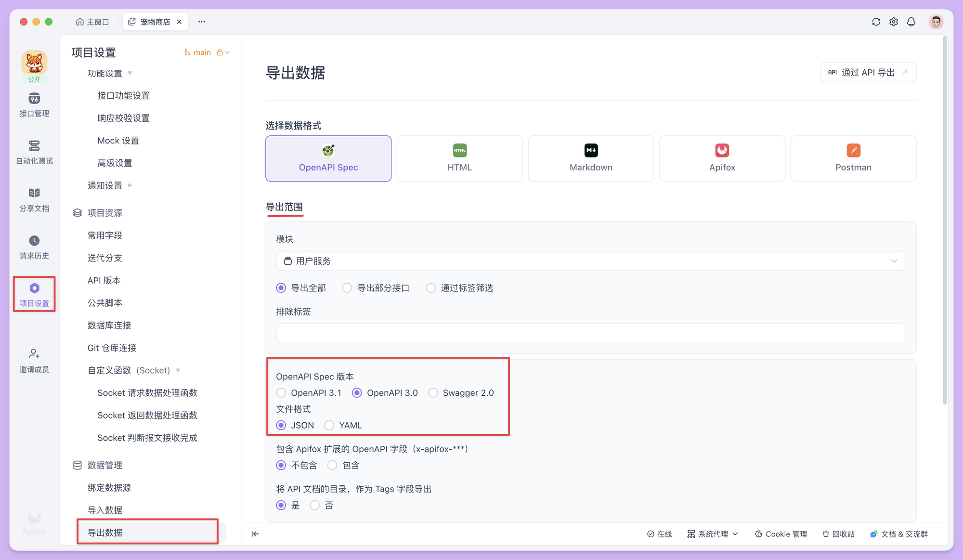This screenshot has height=560, width=963.
Task: Click the 通过 API 导出 button
Action: click(x=867, y=72)
